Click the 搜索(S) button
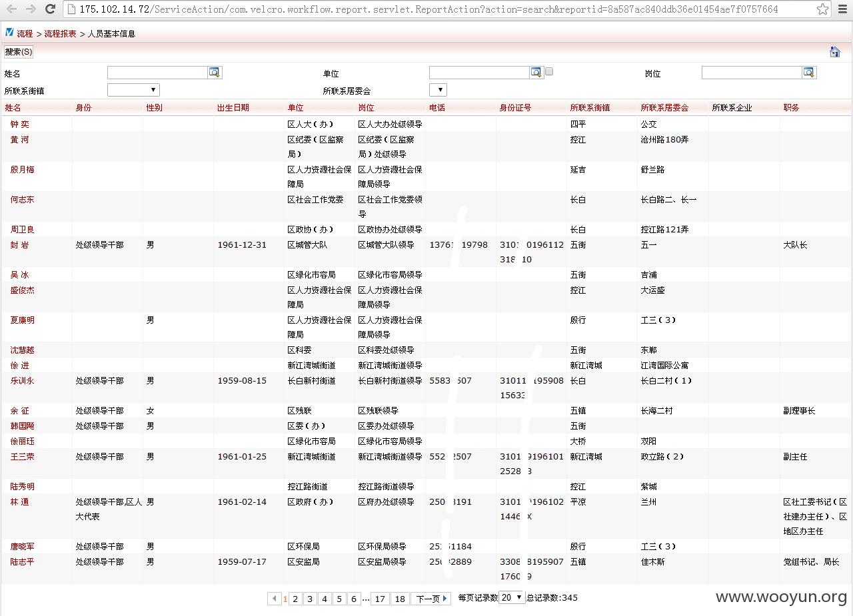 pos(18,52)
